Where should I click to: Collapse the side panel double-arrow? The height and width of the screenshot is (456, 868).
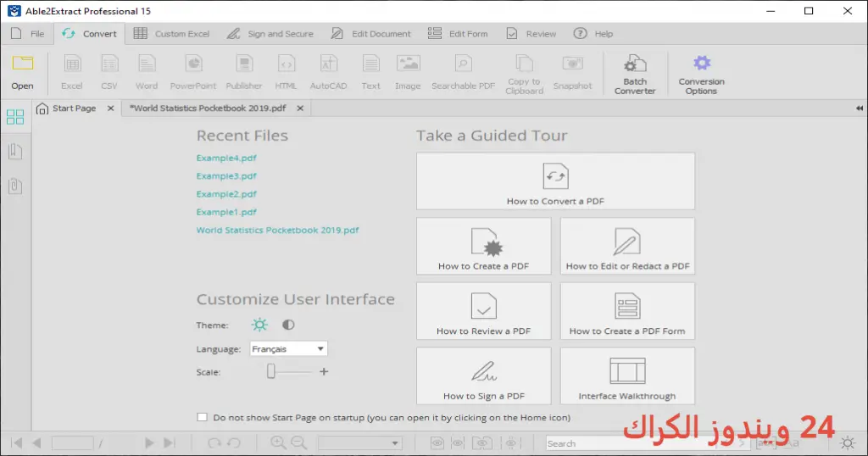click(860, 108)
